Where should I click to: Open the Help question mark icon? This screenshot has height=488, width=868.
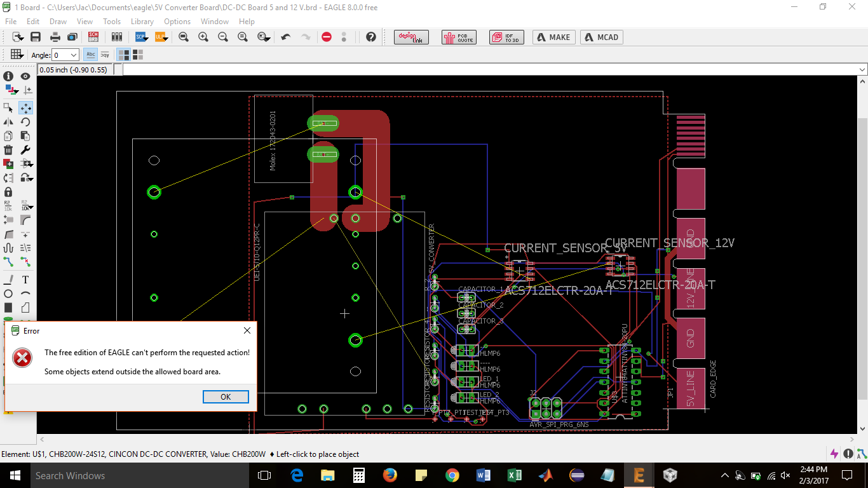click(x=371, y=37)
